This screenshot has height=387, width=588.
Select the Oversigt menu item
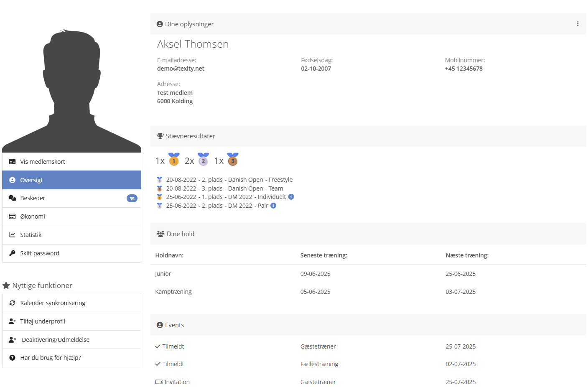pos(71,180)
